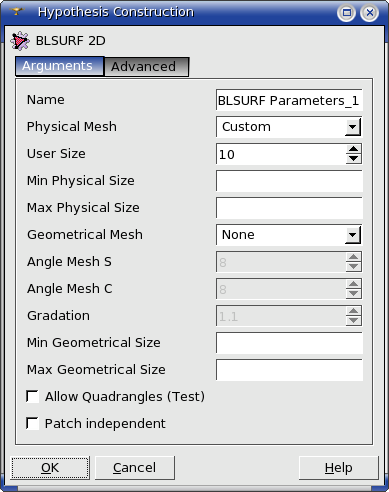Increase User Size with up arrow
Viewport: 389px width, 492px height.
353,149
